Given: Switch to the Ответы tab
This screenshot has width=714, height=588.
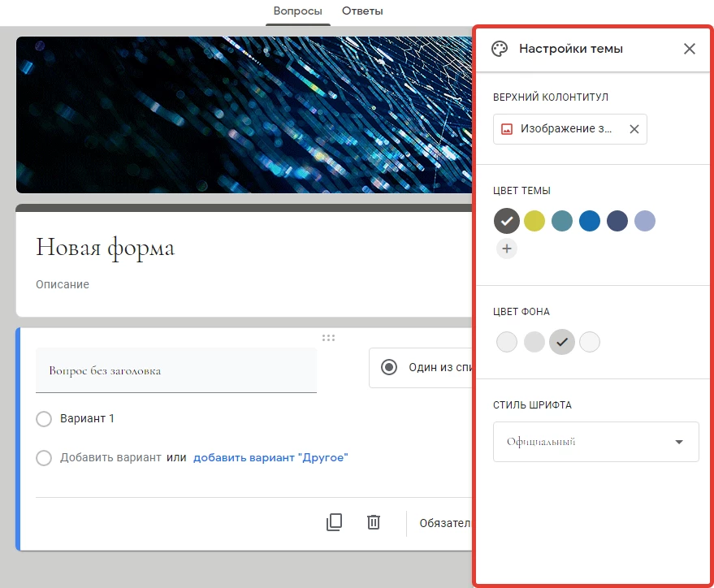Looking at the screenshot, I should [x=362, y=11].
